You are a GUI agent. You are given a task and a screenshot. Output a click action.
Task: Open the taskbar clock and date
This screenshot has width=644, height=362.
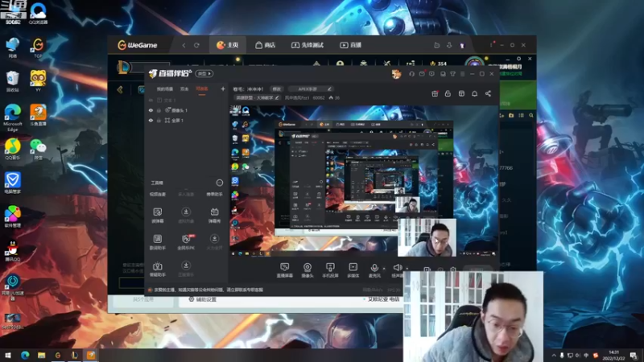point(613,355)
